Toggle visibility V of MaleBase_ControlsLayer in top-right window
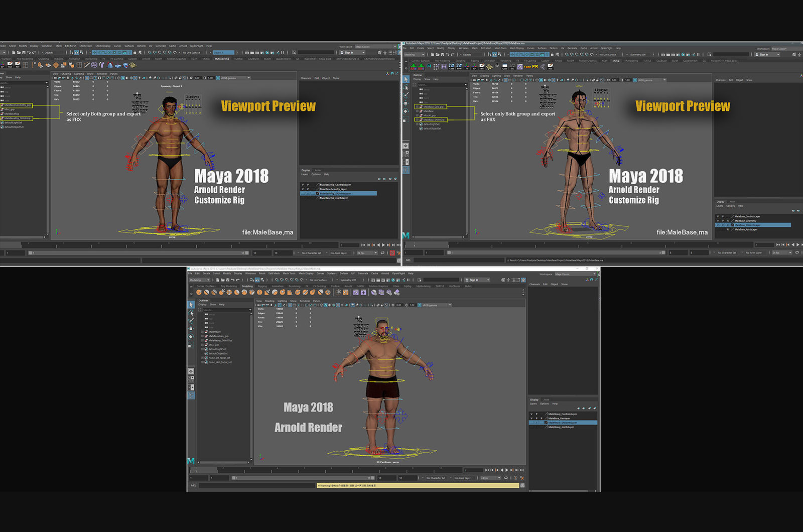The width and height of the screenshot is (803, 532). 718,216
